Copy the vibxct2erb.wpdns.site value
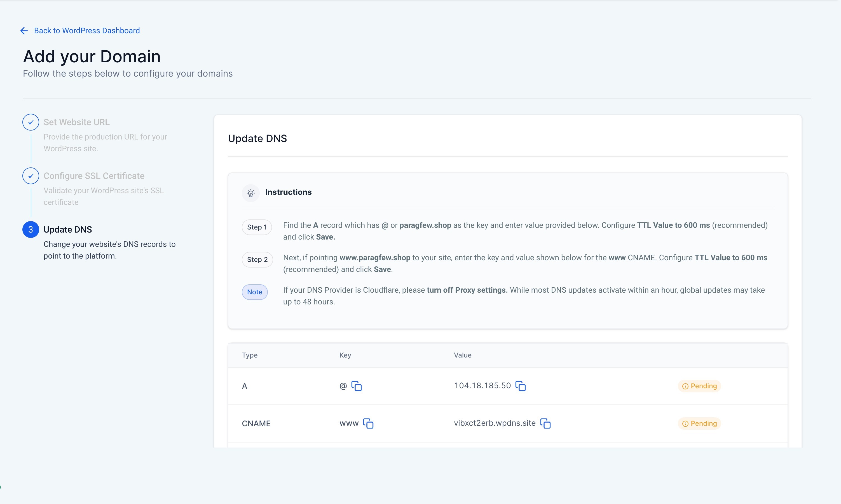 pos(545,423)
